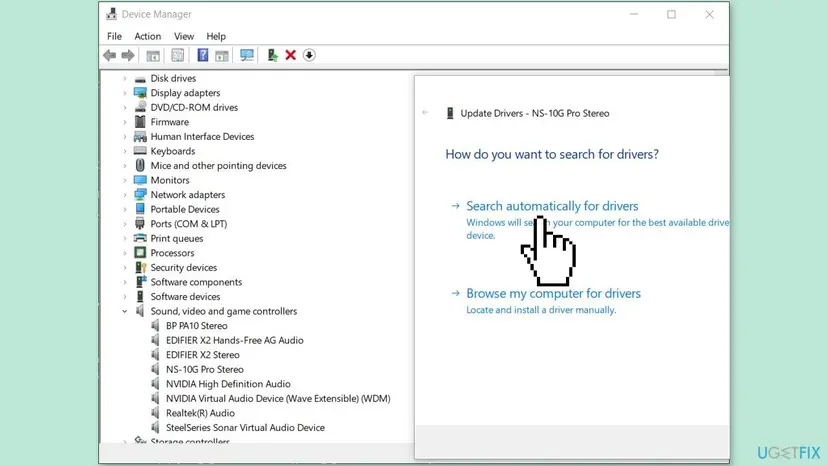The image size is (828, 466).
Task: Click the Software devices icon
Action: (140, 296)
